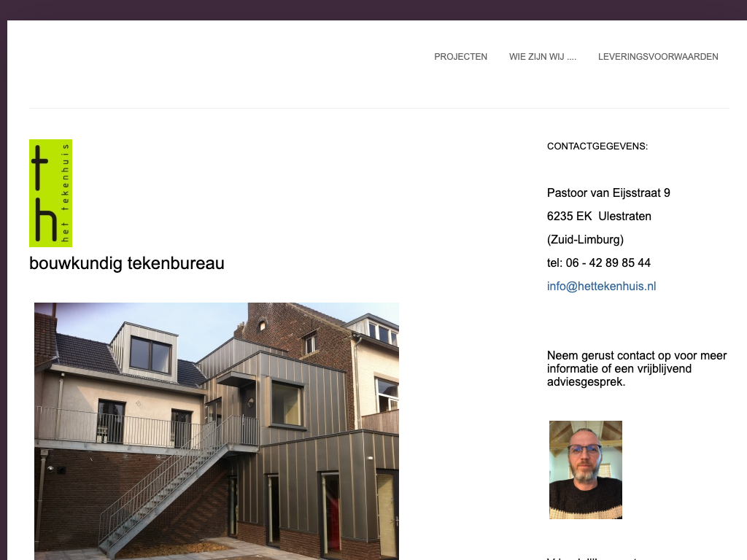This screenshot has height=560, width=747.
Task: Click the address line Pastoor van Eijsstraat 9
Action: (x=608, y=192)
